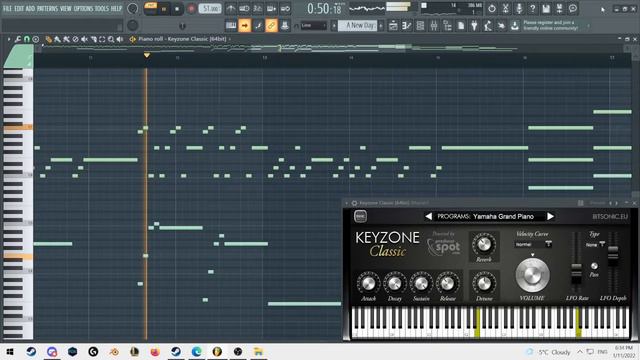This screenshot has width=640, height=360.
Task: Click the previous pattern arrow
Action: pyautogui.click(x=334, y=25)
